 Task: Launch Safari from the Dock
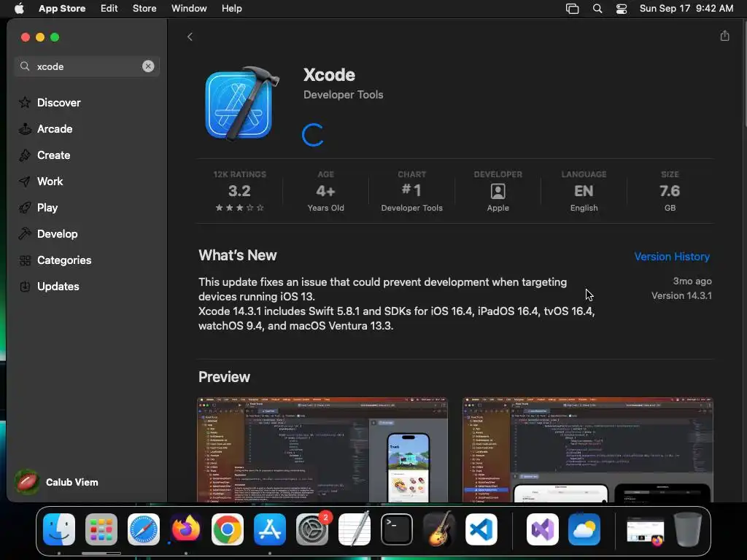[144, 529]
